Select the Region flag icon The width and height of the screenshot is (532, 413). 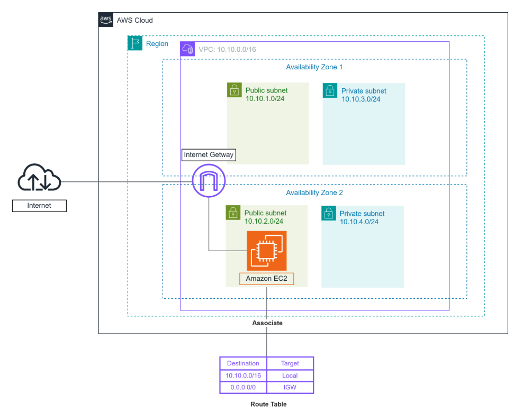tap(135, 43)
